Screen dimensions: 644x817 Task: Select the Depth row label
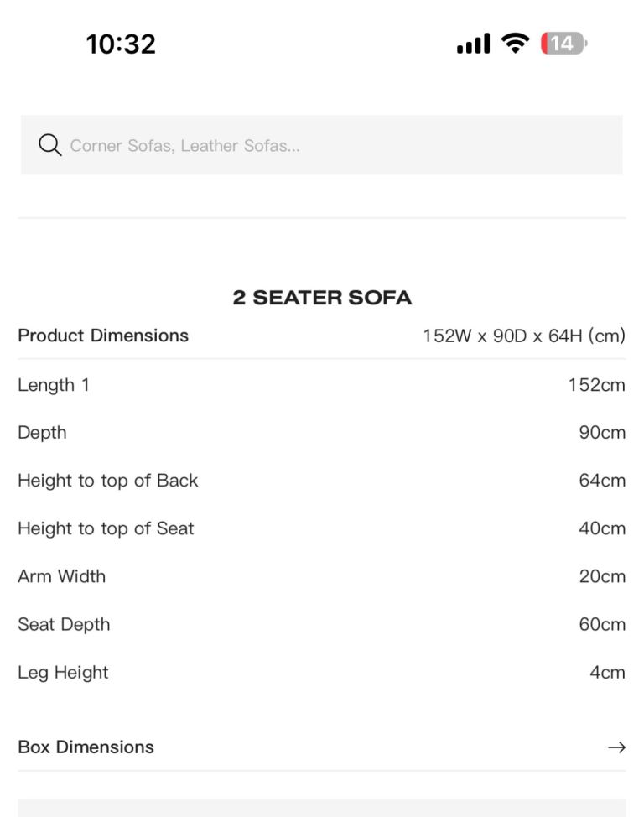click(42, 433)
